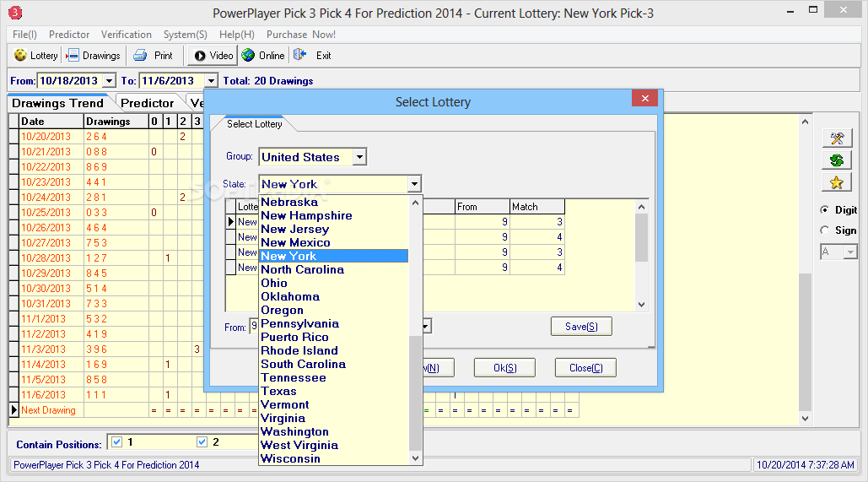Select the Sign radio button
Screen dimensions: 868x482
pyautogui.click(x=825, y=230)
